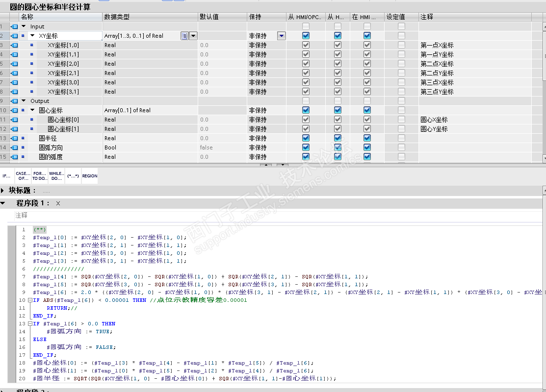Click the 数据类型 column header
This screenshot has width=546, height=392.
tap(150, 17)
